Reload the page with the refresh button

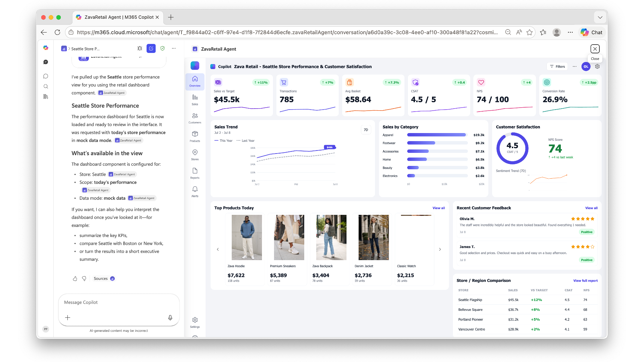point(57,32)
